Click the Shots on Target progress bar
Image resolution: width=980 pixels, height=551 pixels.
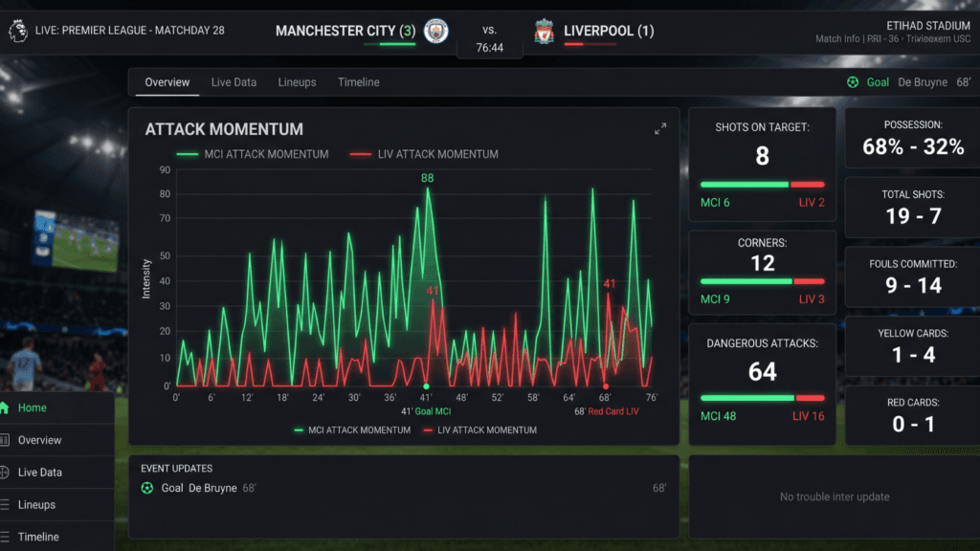(762, 185)
